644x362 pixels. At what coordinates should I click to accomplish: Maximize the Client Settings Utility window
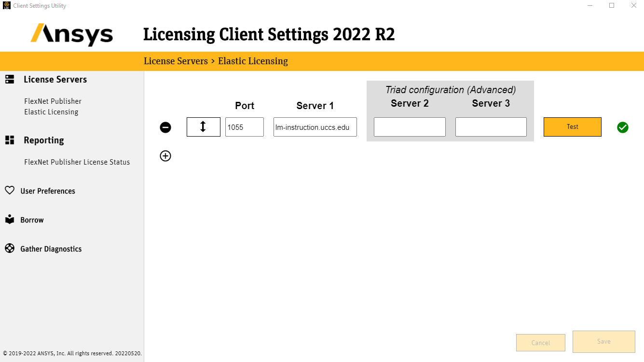click(612, 6)
